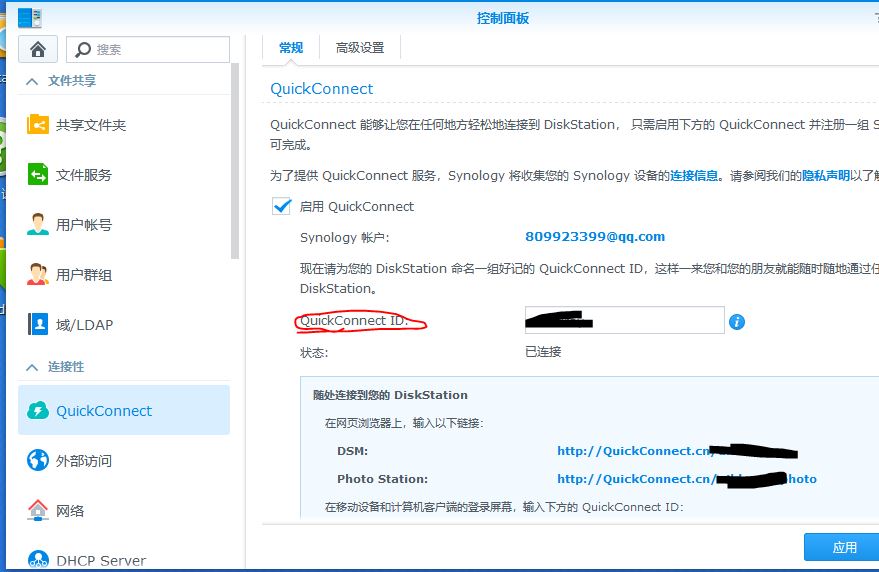879x572 pixels.
Task: Click the magnifier icon in the search box
Action: click(x=82, y=49)
